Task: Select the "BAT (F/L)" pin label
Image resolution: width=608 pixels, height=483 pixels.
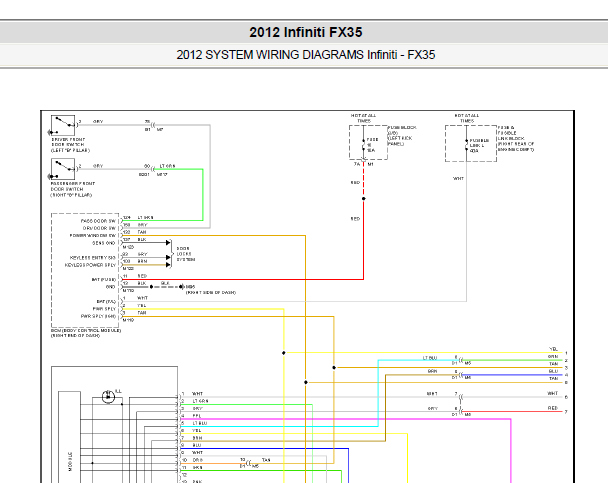Action: [x=106, y=302]
